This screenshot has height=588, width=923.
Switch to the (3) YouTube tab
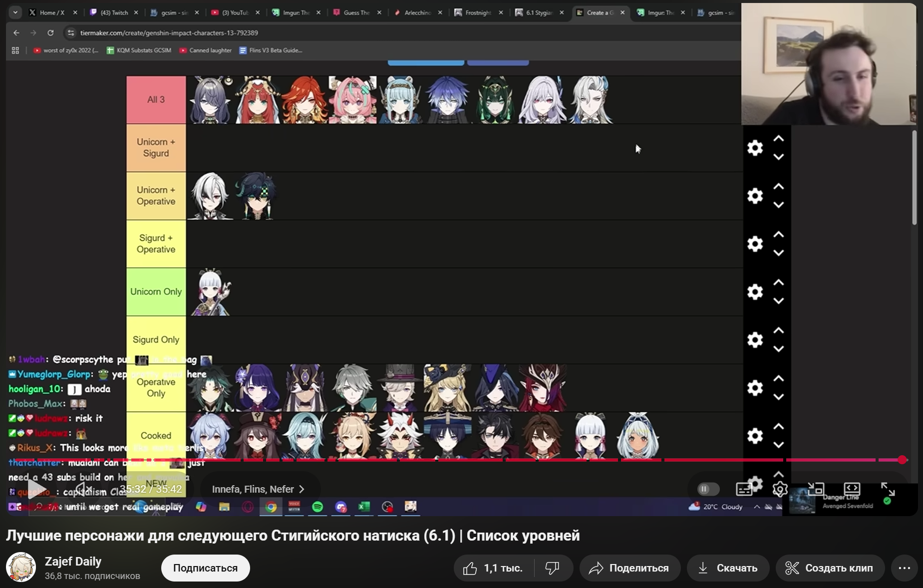pos(235,12)
